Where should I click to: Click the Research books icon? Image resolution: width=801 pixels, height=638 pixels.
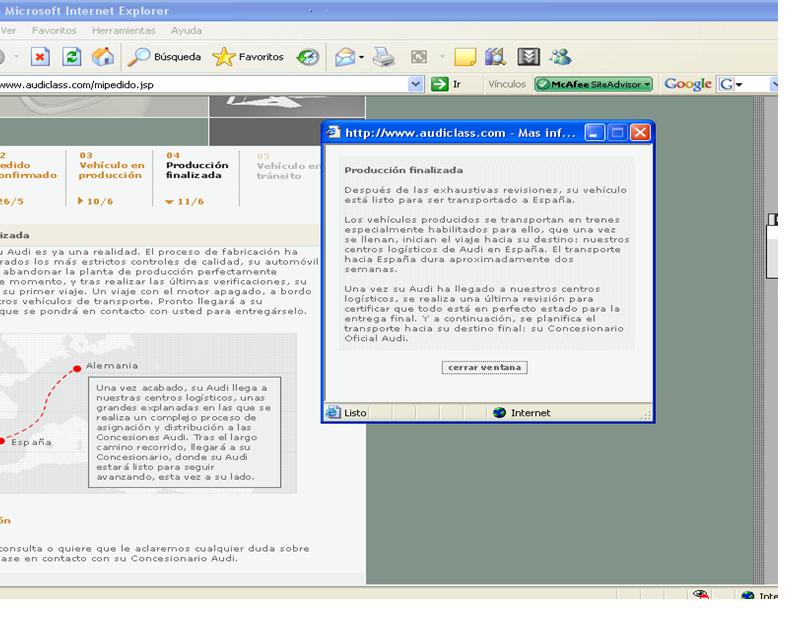tap(495, 57)
